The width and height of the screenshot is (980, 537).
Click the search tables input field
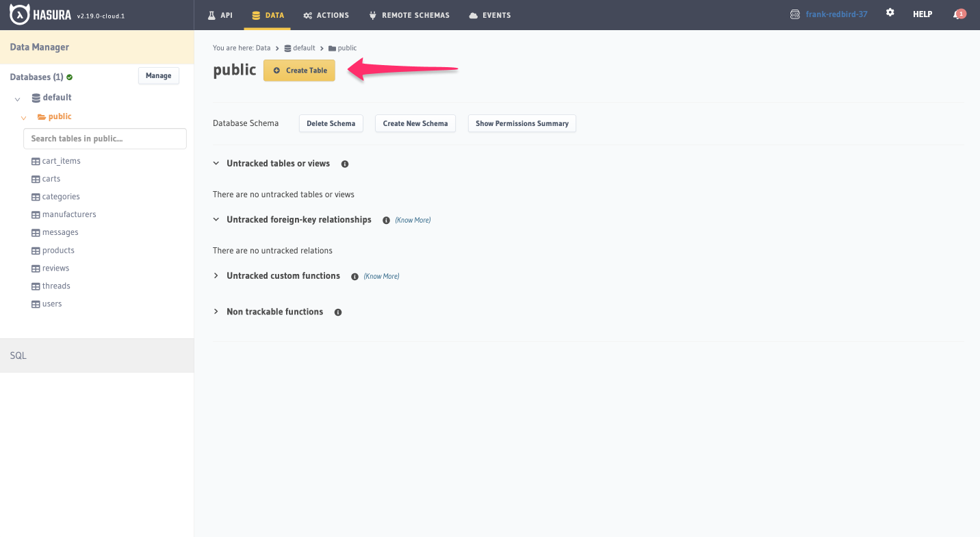(x=104, y=138)
